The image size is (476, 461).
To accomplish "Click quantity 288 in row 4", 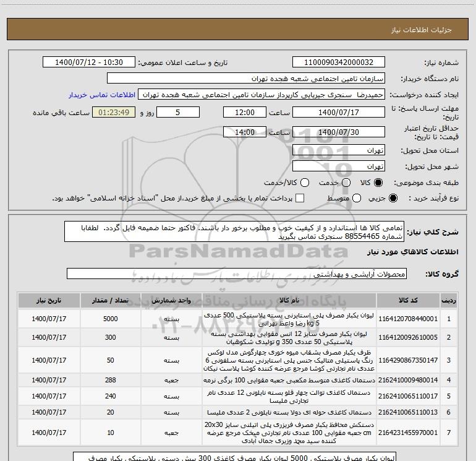I will point(111,380).
